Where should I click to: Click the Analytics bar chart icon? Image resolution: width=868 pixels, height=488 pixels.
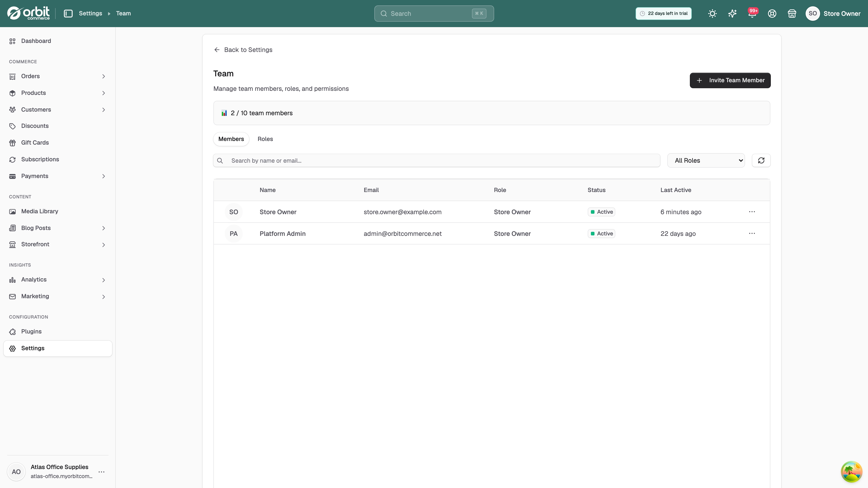click(12, 280)
